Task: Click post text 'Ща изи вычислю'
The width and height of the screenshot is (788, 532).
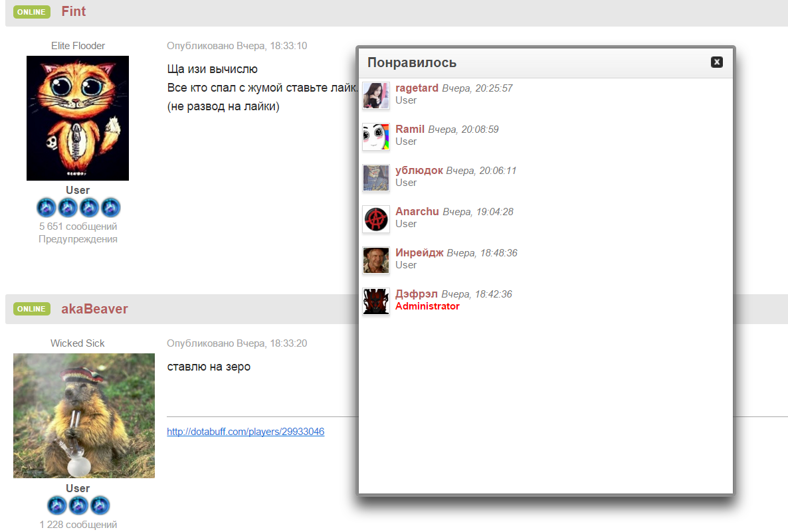Action: click(x=212, y=69)
